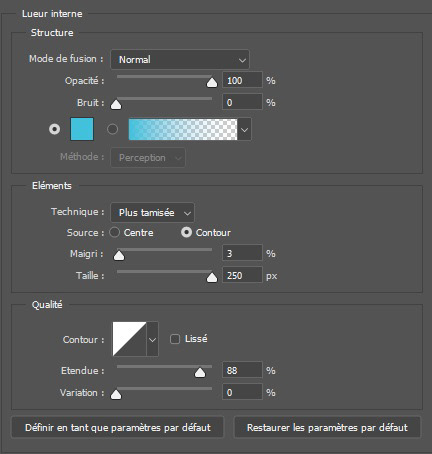Image resolution: width=432 pixels, height=454 pixels.
Task: Expand the contour picker arrow
Action: click(153, 339)
